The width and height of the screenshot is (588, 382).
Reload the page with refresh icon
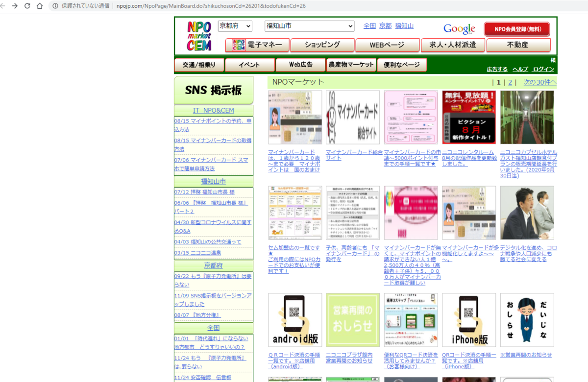tap(27, 6)
